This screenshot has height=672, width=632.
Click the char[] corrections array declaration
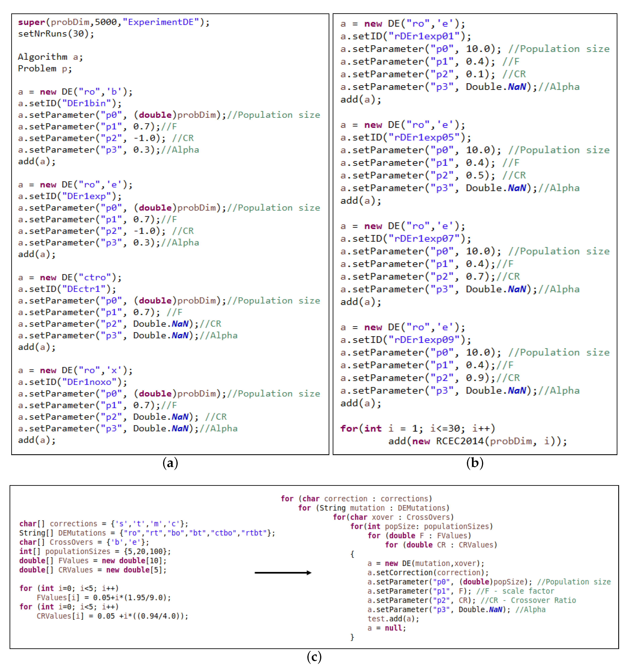104,524
